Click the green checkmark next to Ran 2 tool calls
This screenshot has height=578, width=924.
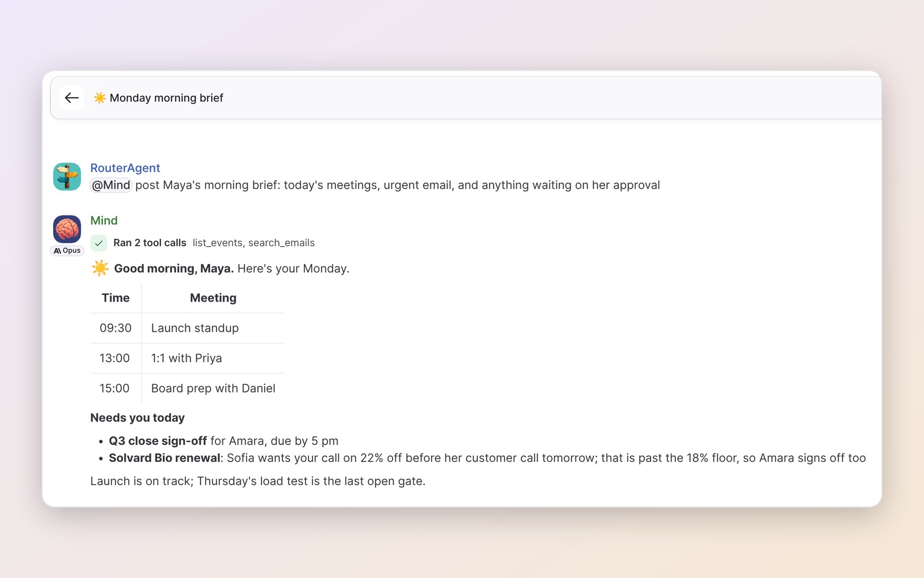99,243
